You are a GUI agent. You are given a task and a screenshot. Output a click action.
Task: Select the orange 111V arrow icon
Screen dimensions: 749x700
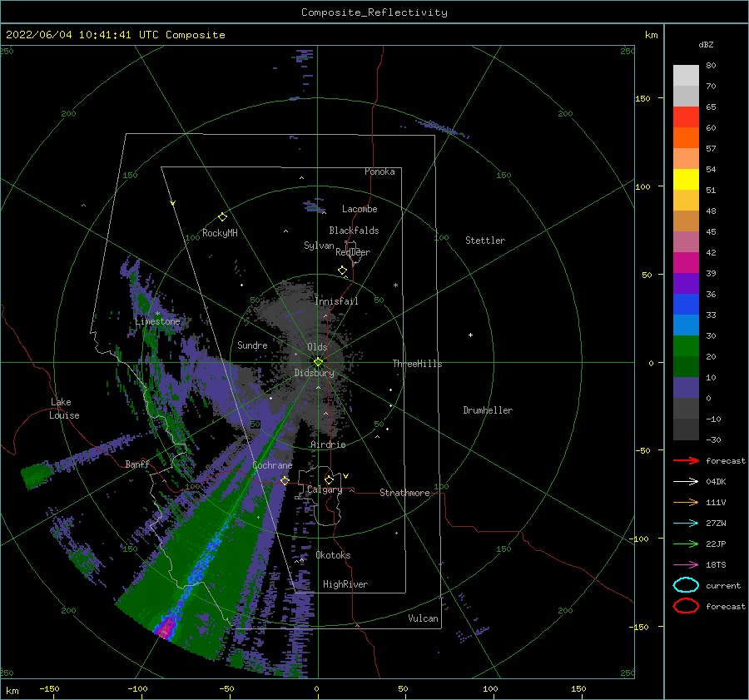686,502
